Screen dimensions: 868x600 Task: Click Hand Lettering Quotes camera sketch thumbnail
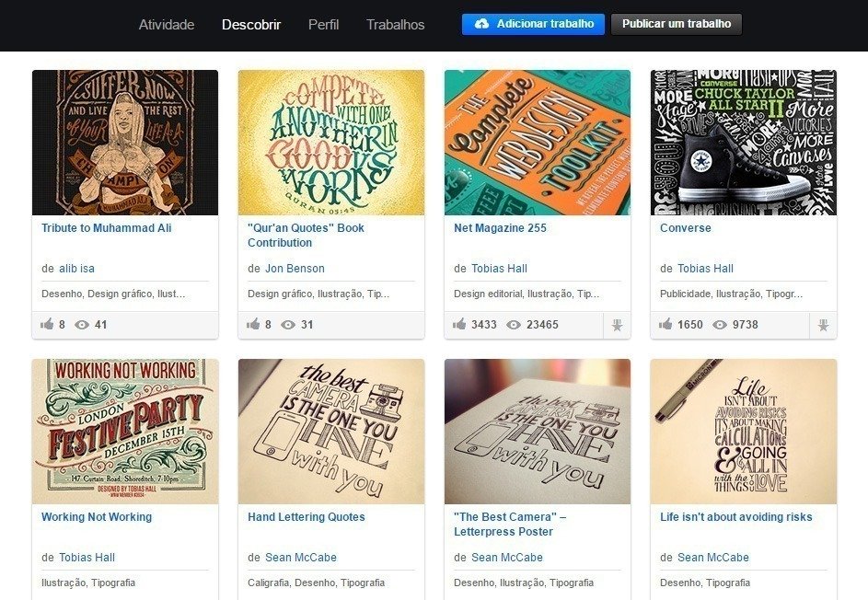pos(331,432)
